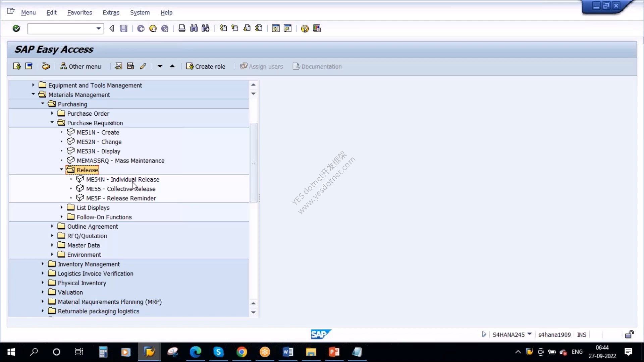Click the Documentation button

pos(317,66)
